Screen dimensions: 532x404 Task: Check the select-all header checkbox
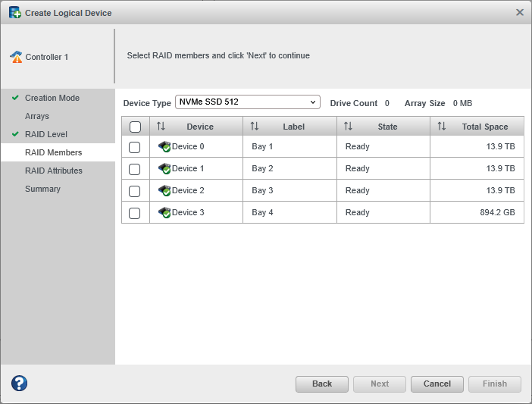point(135,127)
